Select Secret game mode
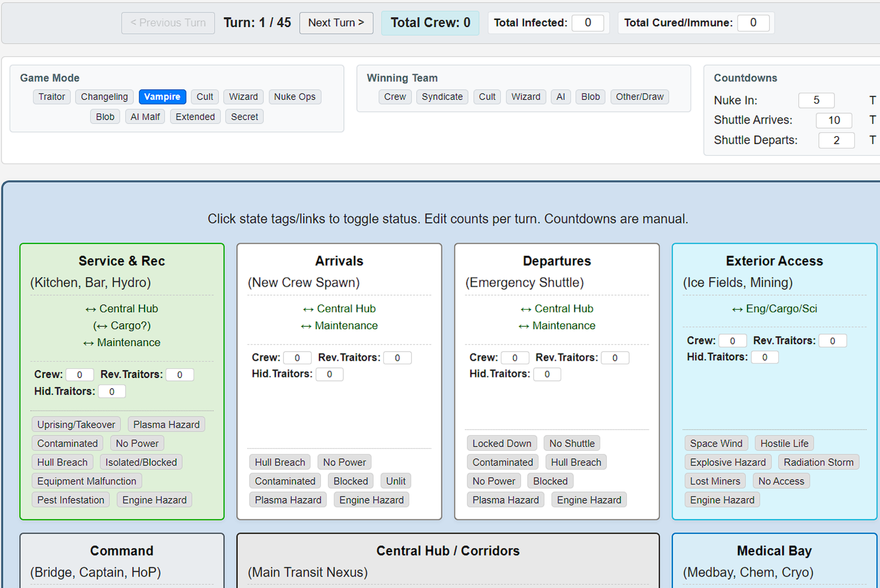The width and height of the screenshot is (880, 588). 244,116
